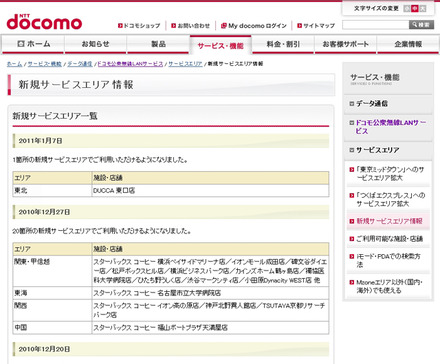Click the サービス・機能 breadcrumb link
440x364 pixels.
tap(45, 64)
